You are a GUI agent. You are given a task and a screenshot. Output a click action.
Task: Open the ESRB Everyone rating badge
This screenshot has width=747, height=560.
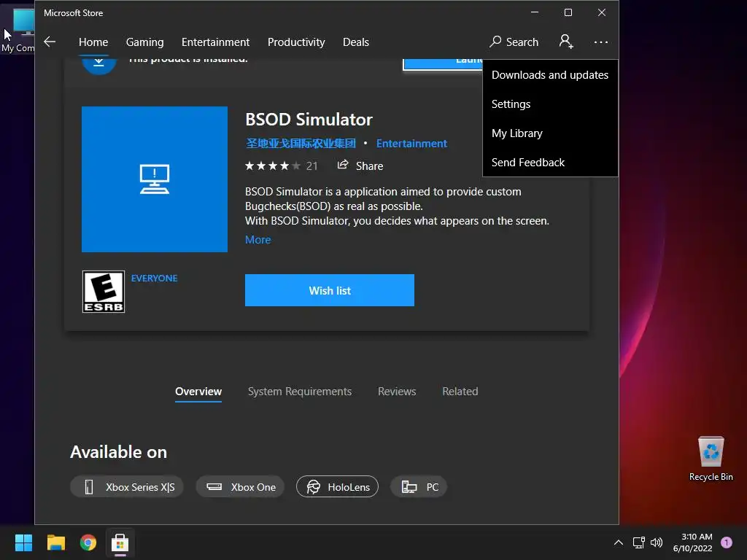[104, 292]
